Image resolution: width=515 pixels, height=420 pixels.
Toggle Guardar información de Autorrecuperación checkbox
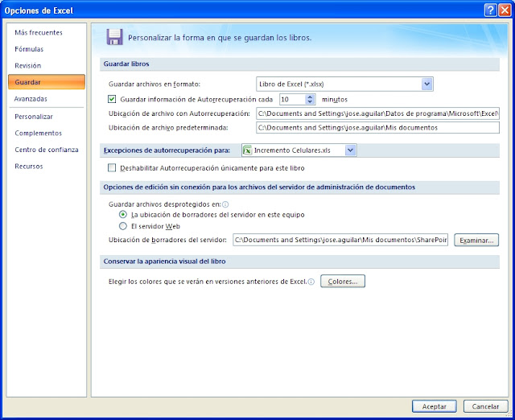coord(112,99)
